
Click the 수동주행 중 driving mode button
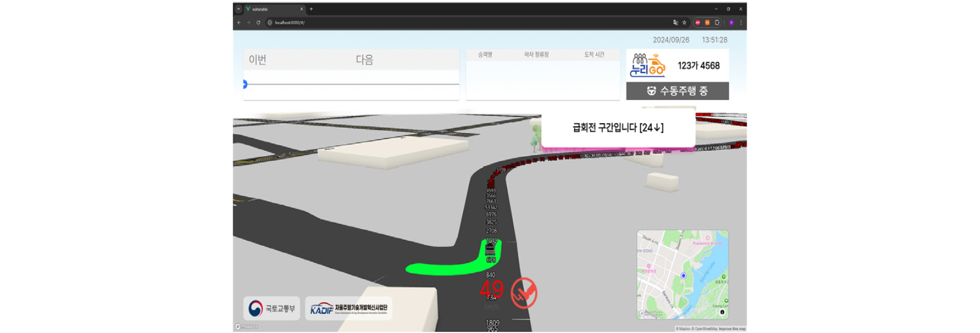677,91
